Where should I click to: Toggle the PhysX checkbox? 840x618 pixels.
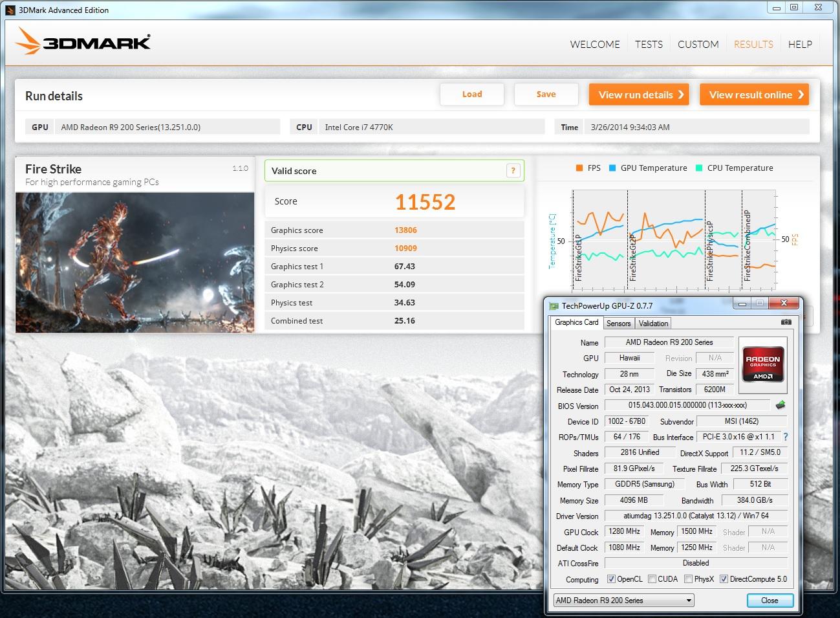tap(688, 579)
